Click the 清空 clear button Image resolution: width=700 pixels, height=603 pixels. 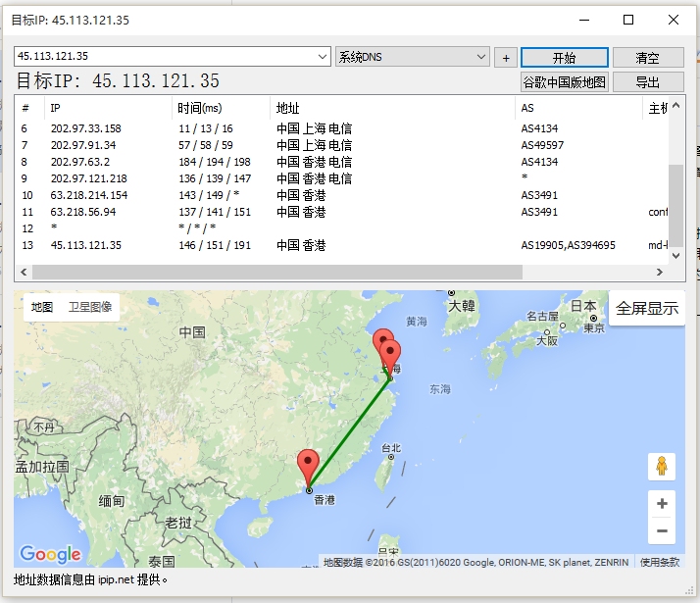point(647,58)
